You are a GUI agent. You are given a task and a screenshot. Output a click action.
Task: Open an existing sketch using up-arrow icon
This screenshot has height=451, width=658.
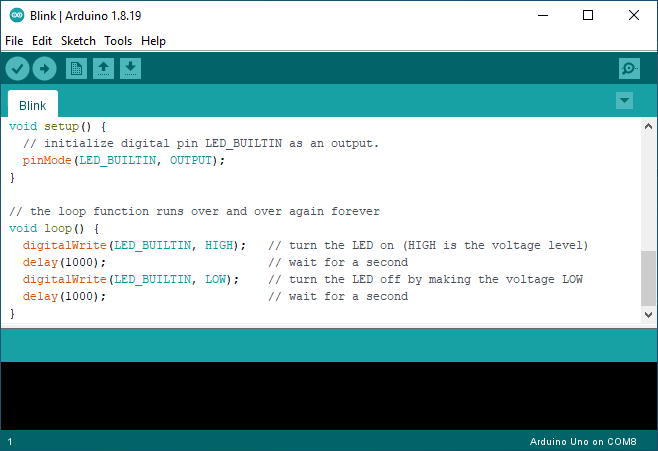[103, 68]
